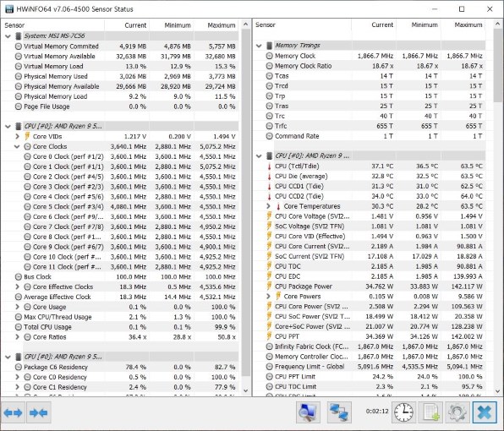504x431 pixels.
Task: Close sensors with the blue X icon
Action: 485,412
